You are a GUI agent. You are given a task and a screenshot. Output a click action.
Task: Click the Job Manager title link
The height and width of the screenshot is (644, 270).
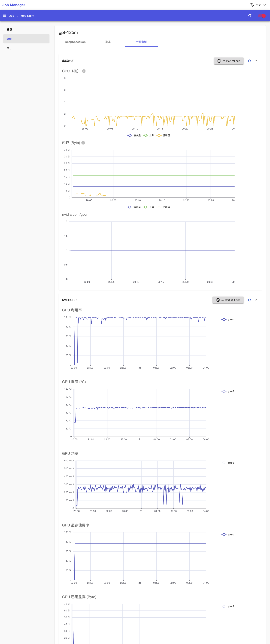tap(14, 5)
